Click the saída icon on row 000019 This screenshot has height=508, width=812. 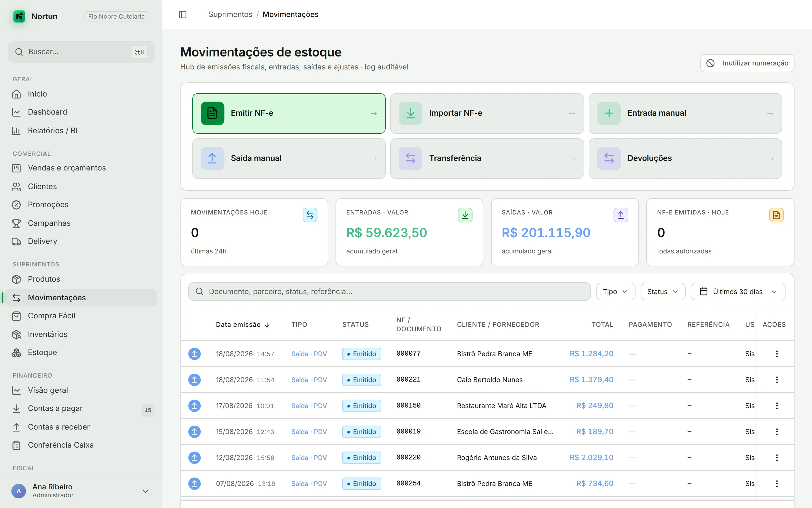click(194, 432)
